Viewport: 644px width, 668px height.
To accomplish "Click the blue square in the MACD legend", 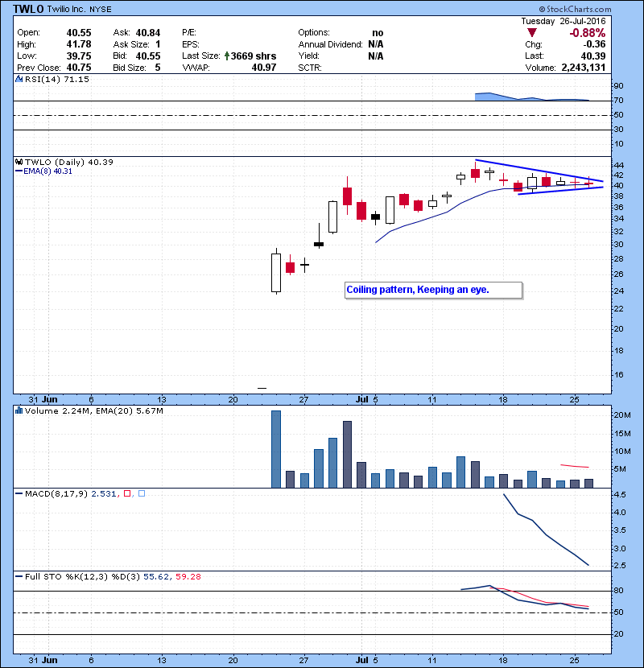I will pyautogui.click(x=142, y=493).
